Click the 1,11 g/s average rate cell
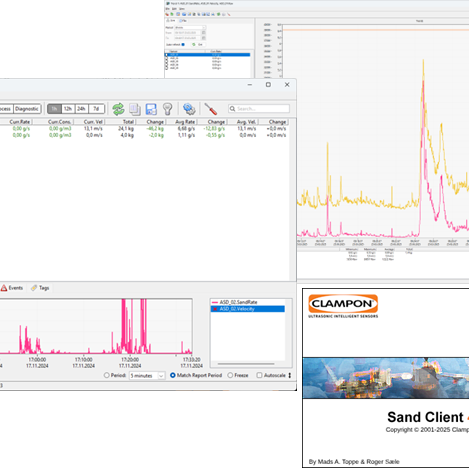Screen dimensions: 469x468 pos(186,135)
